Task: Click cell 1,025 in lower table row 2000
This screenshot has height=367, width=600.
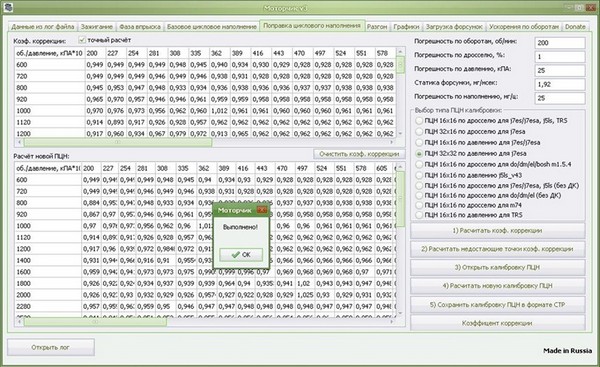Action: [305, 295]
